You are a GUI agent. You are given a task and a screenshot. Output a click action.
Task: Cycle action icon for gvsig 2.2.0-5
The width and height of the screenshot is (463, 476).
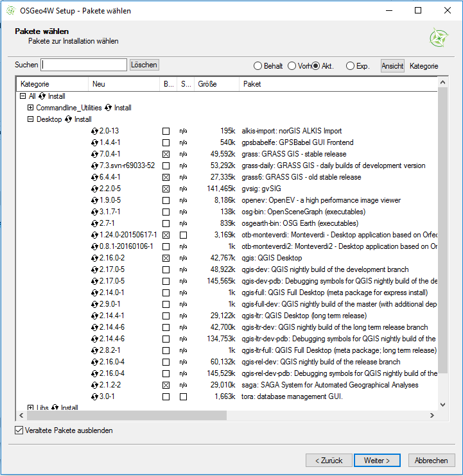point(94,189)
